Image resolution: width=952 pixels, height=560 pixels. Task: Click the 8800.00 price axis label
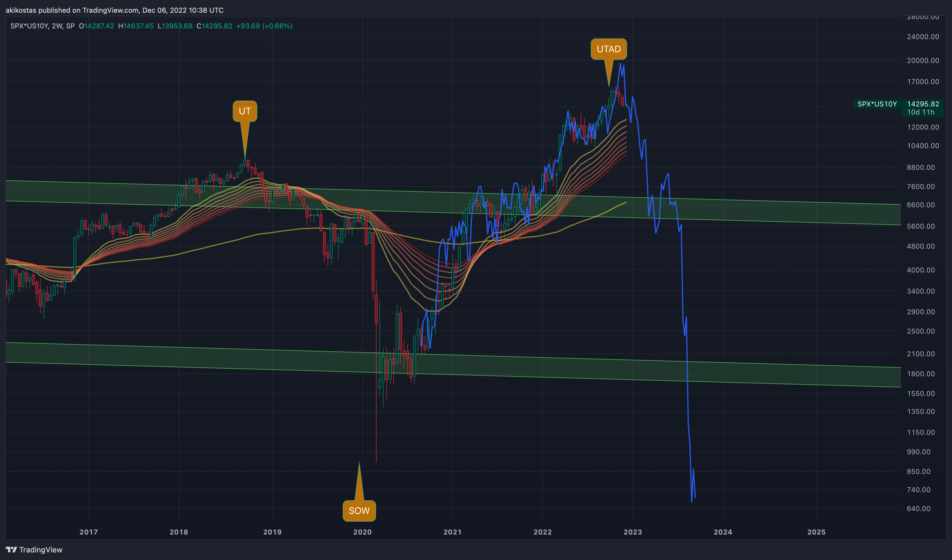pos(921,167)
